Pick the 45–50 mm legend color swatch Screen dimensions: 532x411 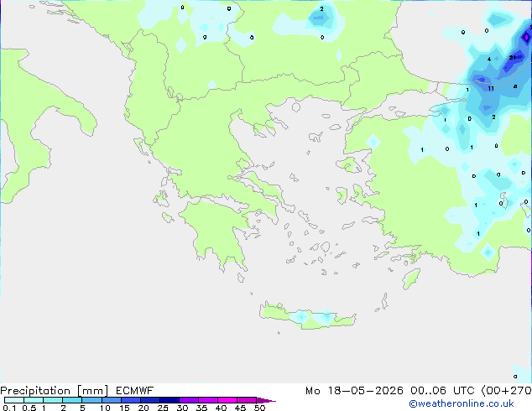247,400
